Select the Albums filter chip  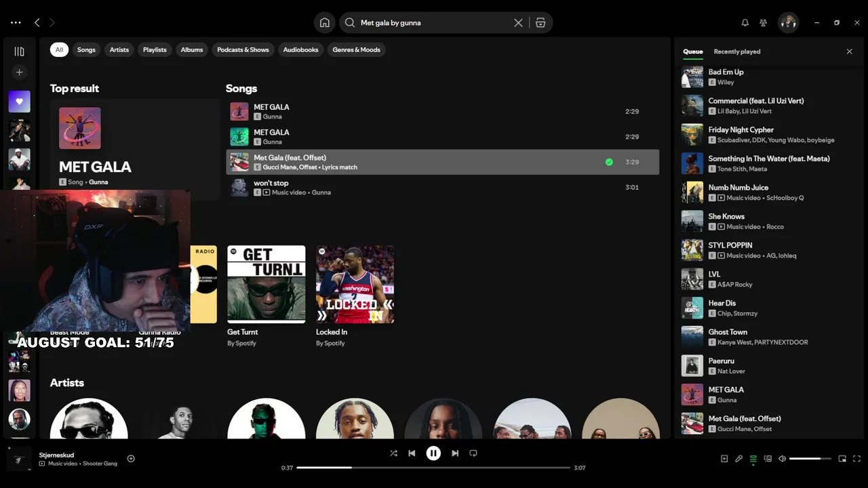[x=192, y=49]
